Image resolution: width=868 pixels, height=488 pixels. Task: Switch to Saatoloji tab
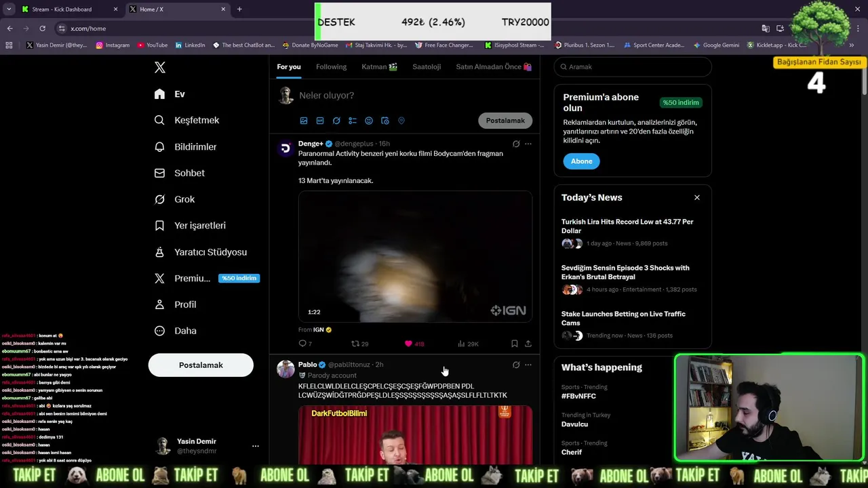pyautogui.click(x=427, y=66)
